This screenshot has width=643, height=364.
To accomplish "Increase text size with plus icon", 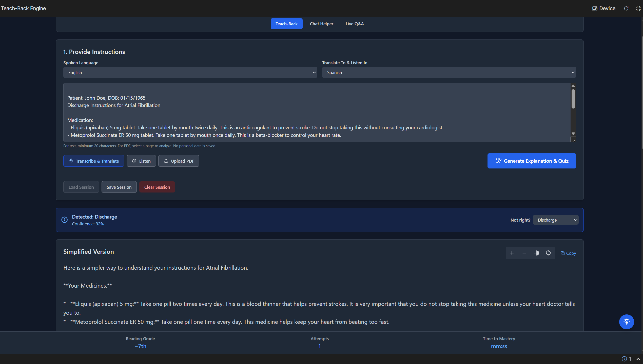I will tap(512, 253).
